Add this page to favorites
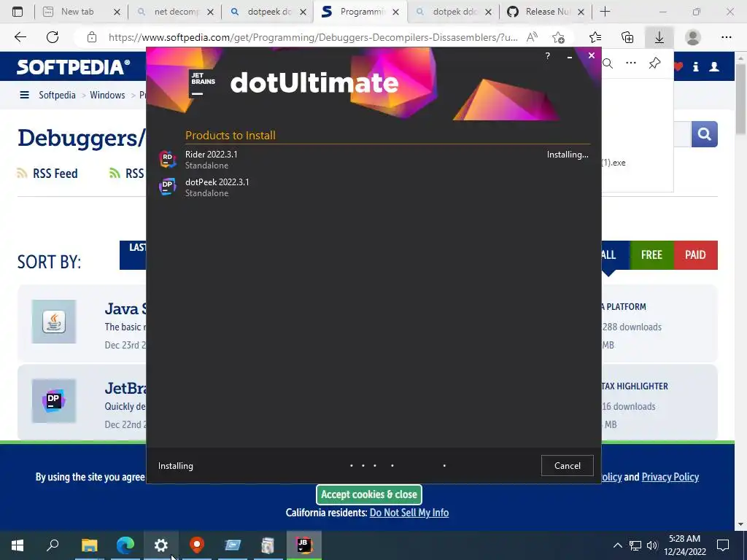This screenshot has width=747, height=560. click(x=558, y=37)
